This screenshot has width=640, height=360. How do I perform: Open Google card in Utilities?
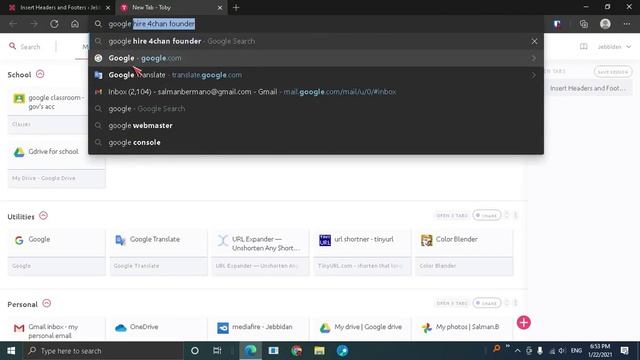(56, 252)
